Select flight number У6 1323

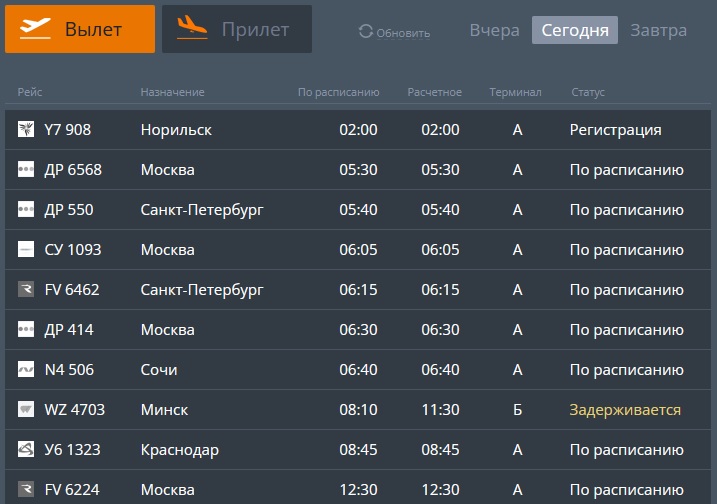(72, 450)
